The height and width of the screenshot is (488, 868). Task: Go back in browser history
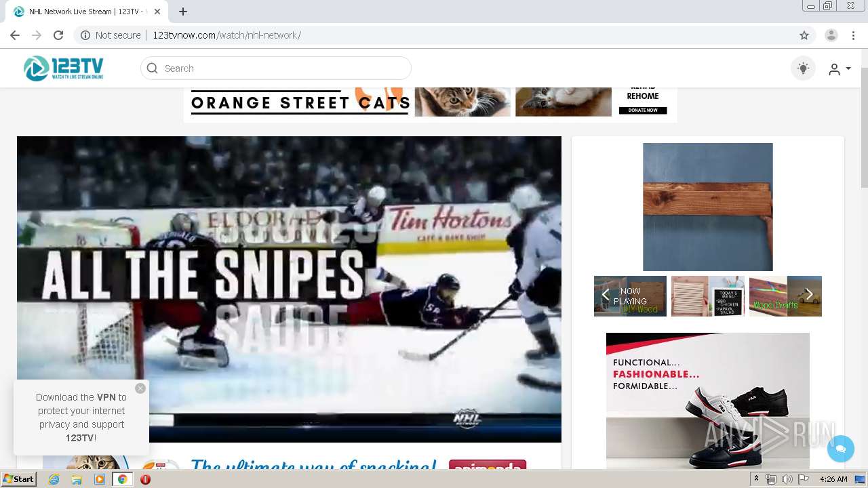point(15,35)
